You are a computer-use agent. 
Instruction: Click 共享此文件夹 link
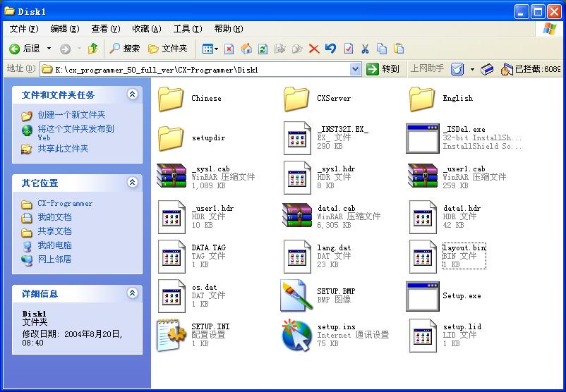click(64, 149)
